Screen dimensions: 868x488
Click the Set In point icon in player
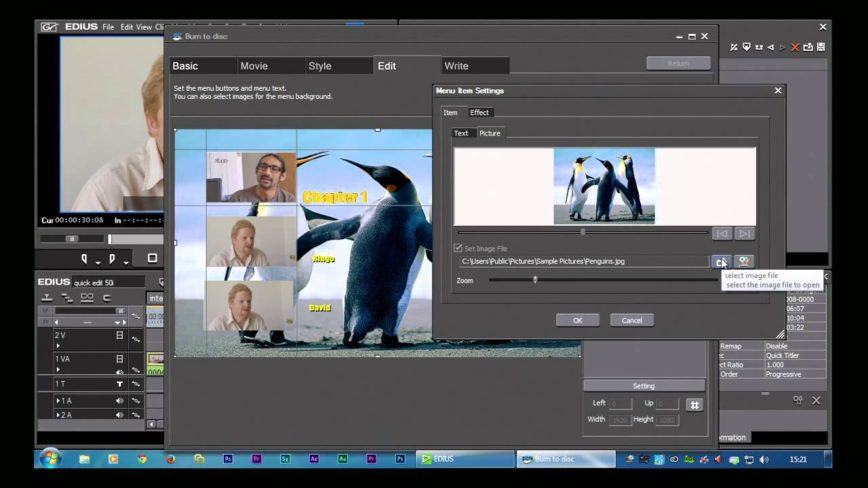[x=85, y=259]
